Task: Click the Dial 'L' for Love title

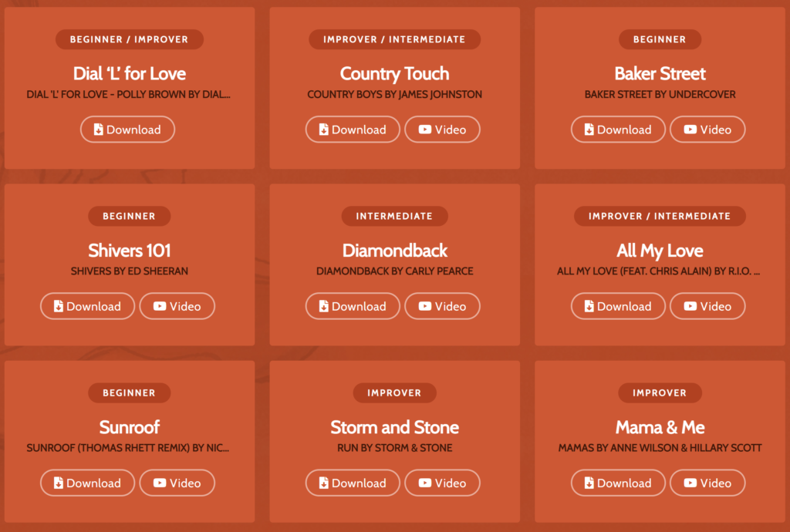Action: point(130,73)
